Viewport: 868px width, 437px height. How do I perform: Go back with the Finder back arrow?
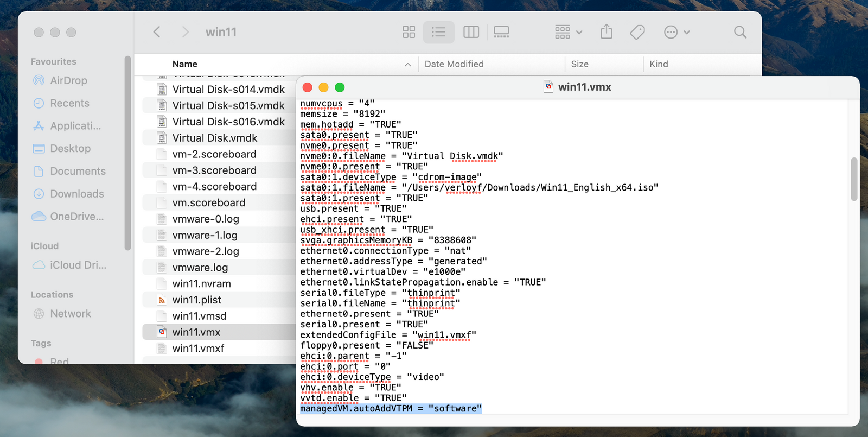pyautogui.click(x=157, y=32)
